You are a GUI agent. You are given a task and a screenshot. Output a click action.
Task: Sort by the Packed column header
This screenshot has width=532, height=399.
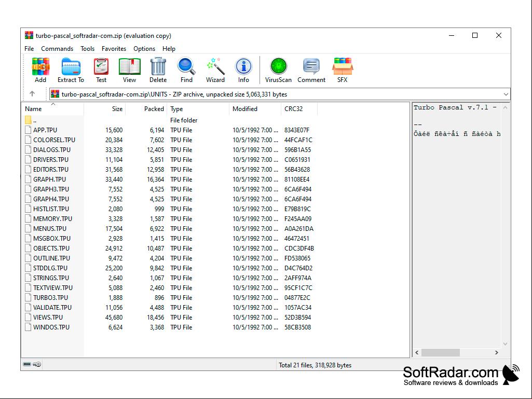point(146,108)
